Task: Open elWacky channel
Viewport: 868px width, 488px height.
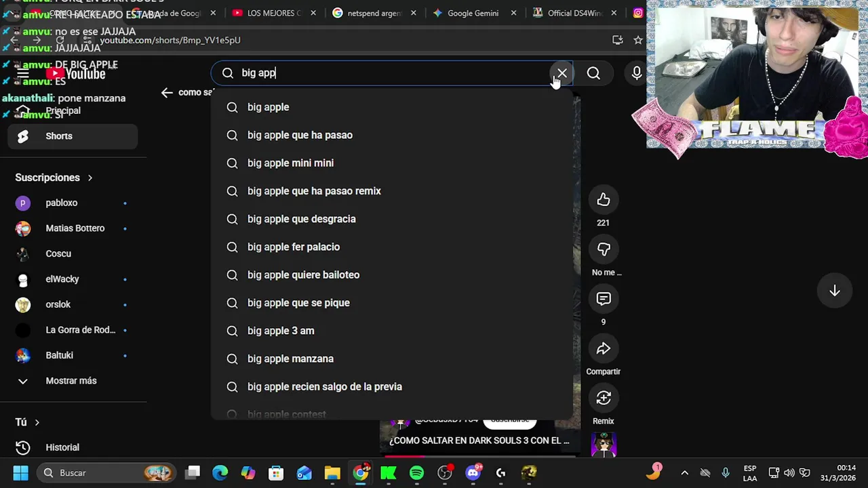Action: coord(73,279)
